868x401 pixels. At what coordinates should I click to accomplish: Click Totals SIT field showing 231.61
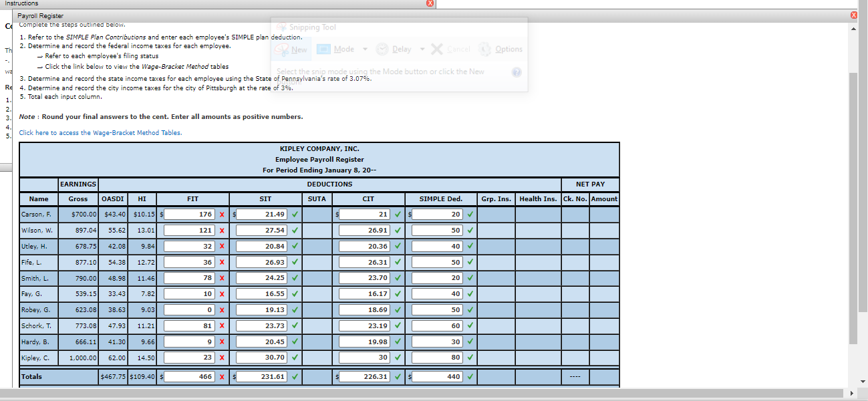click(x=262, y=377)
